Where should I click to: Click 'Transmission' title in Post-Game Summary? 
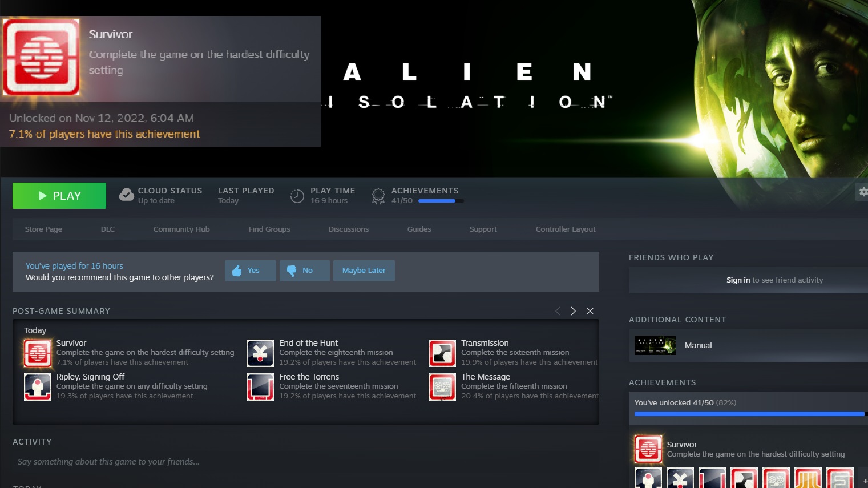(485, 343)
